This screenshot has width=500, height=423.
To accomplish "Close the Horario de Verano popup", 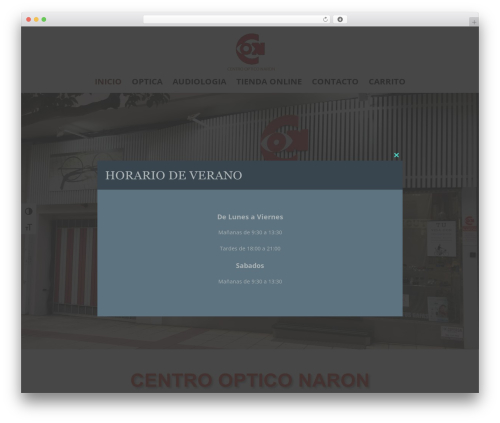I will 396,155.
